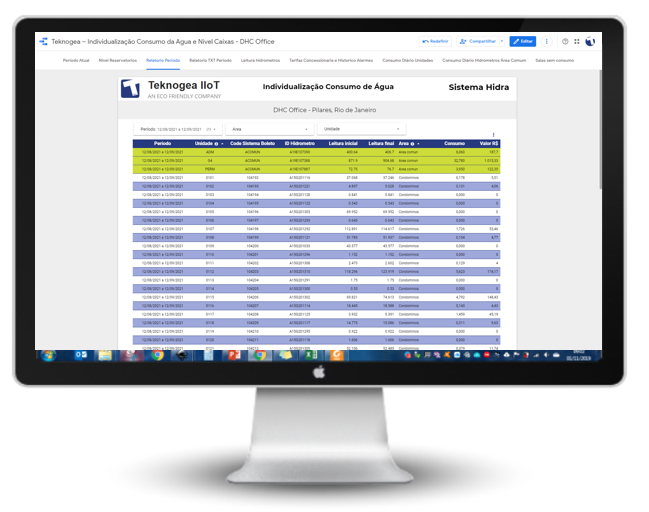Click the ADM unit cell in the first yellow row
649x512 pixels.
click(210, 152)
